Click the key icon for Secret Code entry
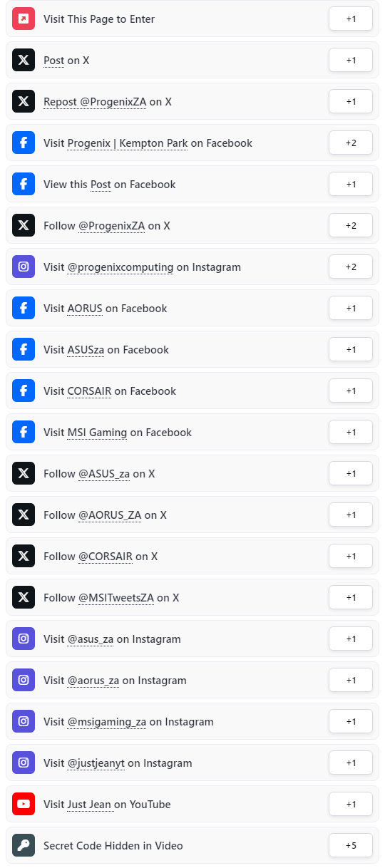 pyautogui.click(x=24, y=845)
